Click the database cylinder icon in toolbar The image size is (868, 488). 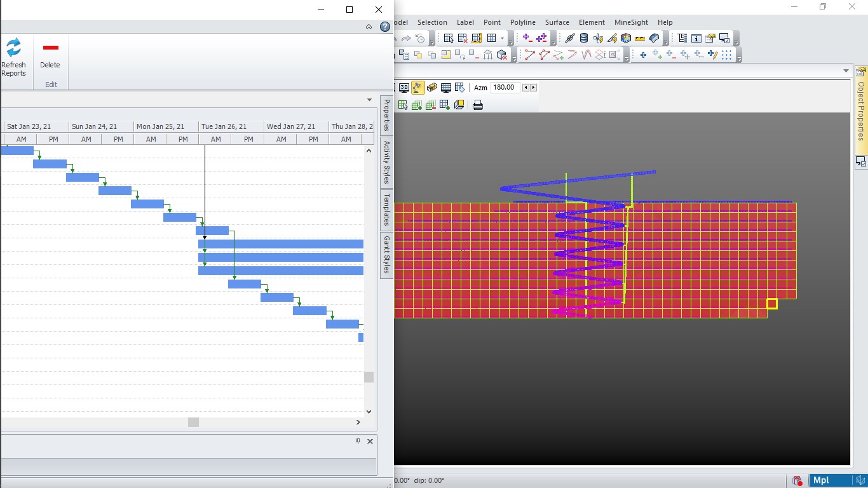coord(584,38)
